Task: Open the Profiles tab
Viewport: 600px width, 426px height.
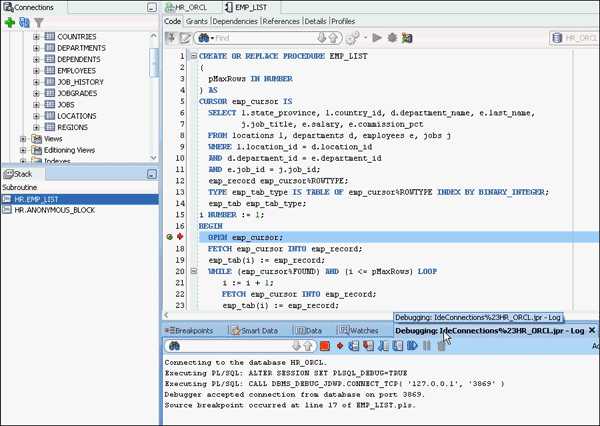Action: [x=343, y=21]
